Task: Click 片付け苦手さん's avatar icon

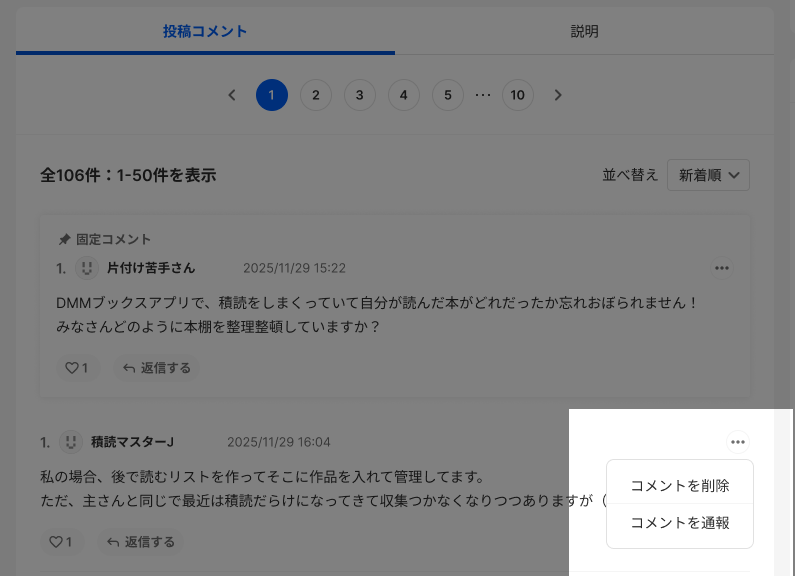Action: pyautogui.click(x=87, y=268)
